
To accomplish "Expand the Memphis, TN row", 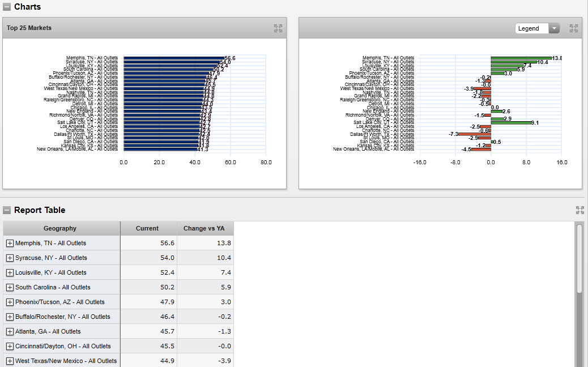I will pyautogui.click(x=10, y=243).
